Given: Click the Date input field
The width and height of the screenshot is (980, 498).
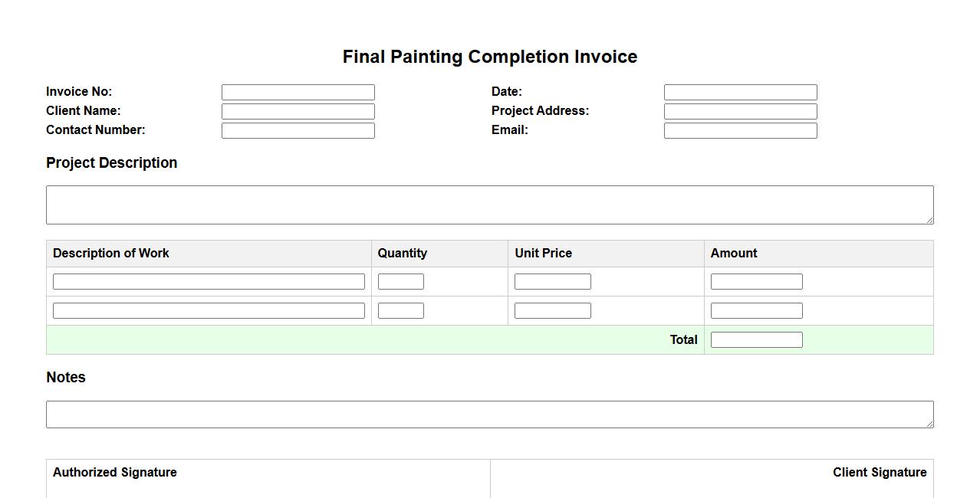Looking at the screenshot, I should pyautogui.click(x=740, y=92).
